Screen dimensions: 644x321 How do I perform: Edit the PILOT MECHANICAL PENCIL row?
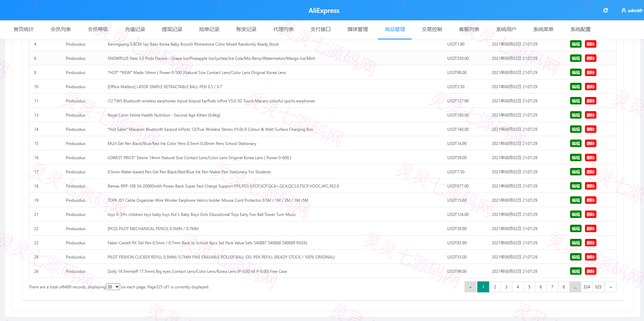point(576,229)
